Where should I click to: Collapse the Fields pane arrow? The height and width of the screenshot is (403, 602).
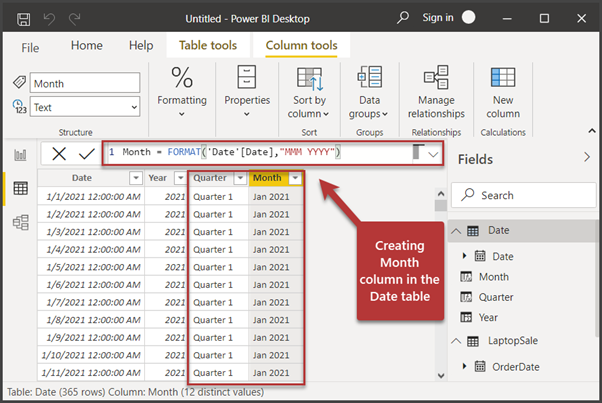587,157
